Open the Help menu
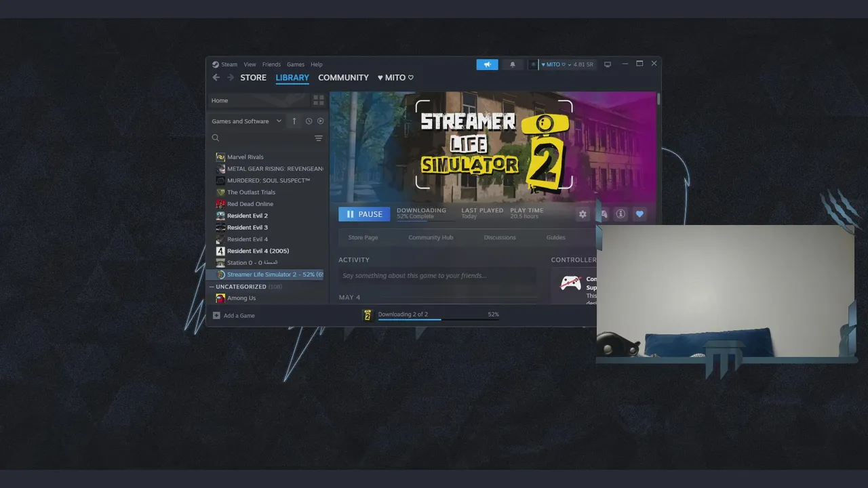 (x=317, y=64)
